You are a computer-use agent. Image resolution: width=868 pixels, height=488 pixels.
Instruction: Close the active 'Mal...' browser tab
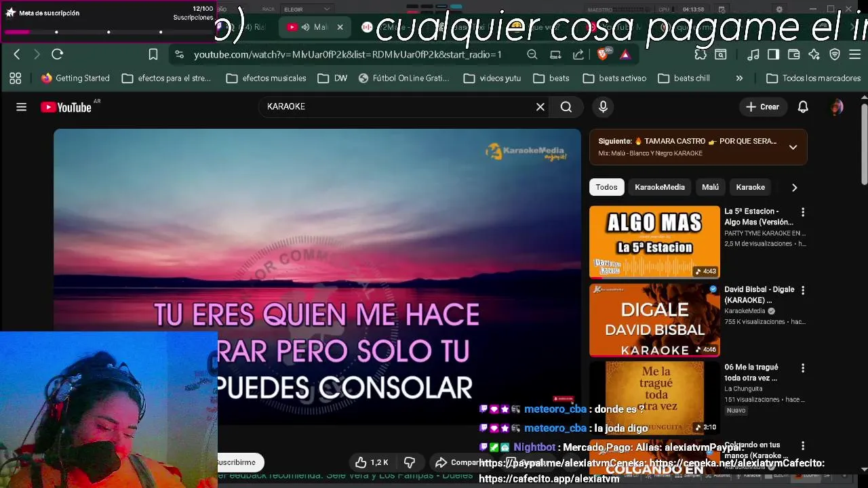point(340,27)
